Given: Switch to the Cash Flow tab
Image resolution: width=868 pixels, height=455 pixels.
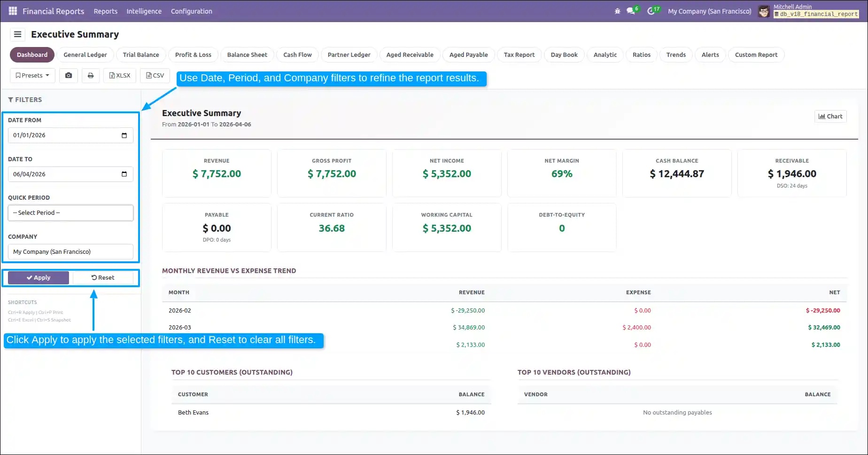Looking at the screenshot, I should (x=297, y=55).
